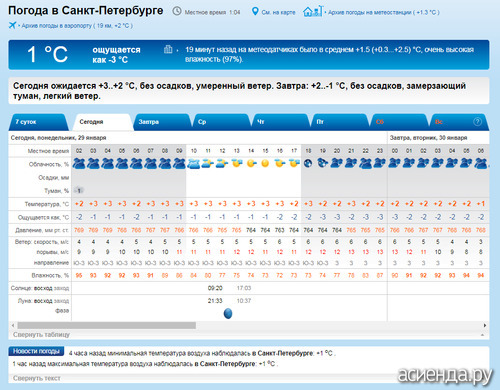Screen dimensions: 500x390
Task: Click the 'Сегодня, понедельник, 29 января' header
Action: pos(58,138)
